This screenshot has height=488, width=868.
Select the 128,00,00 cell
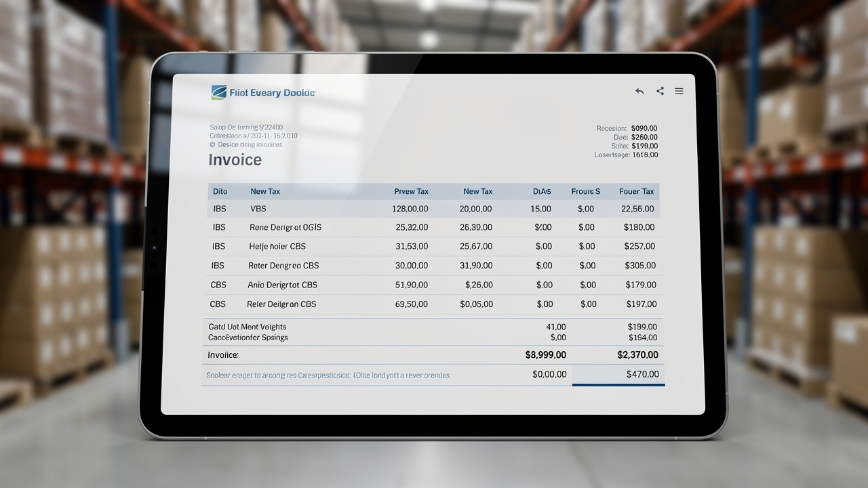pos(410,209)
